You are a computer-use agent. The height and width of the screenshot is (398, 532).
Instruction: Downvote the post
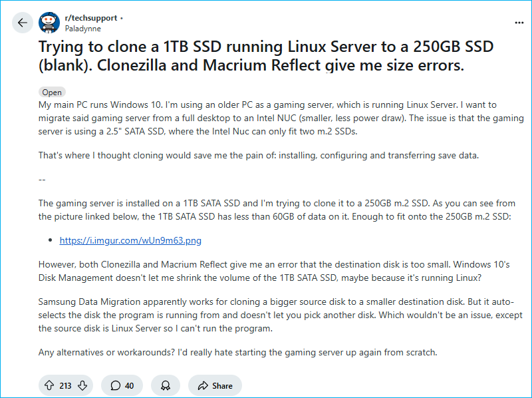pyautogui.click(x=82, y=385)
